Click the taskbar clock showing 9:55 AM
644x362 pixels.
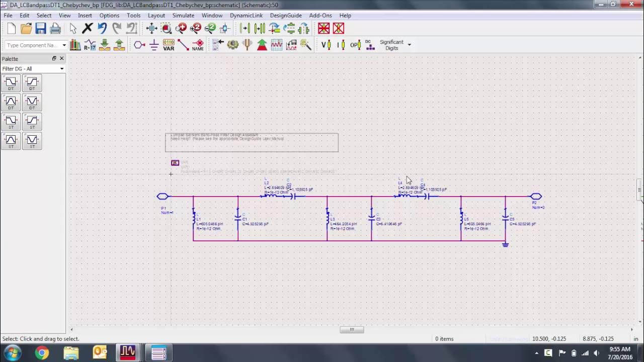click(x=619, y=353)
